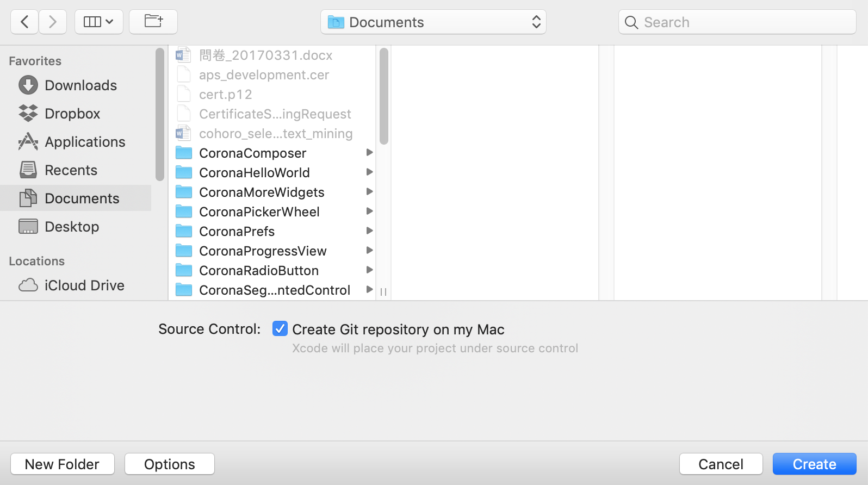The image size is (868, 485).
Task: Click the file list scrollbar
Action: pyautogui.click(x=384, y=96)
